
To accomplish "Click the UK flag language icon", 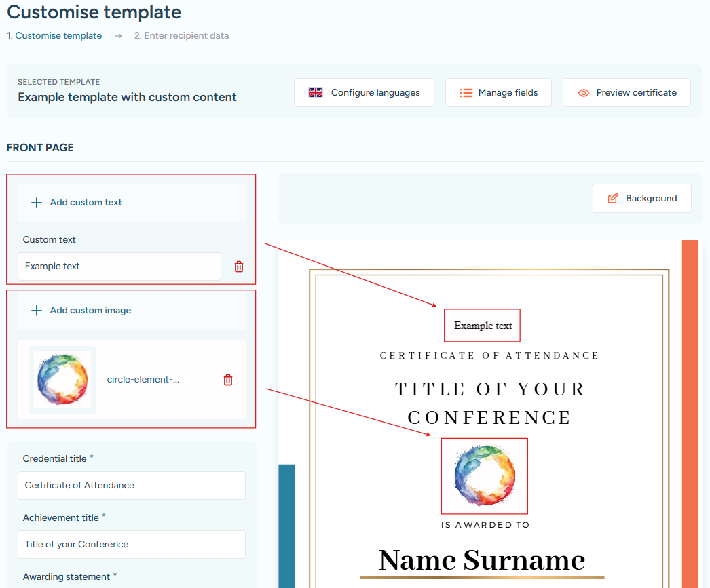I will [x=316, y=93].
